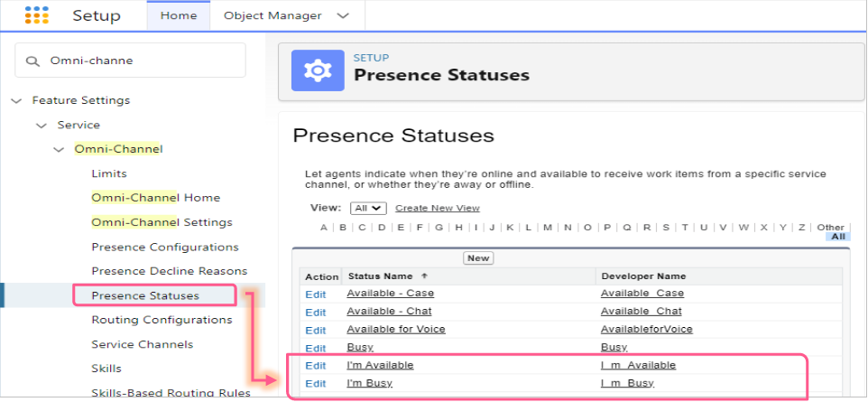Collapse the Feature Settings tree section
The image size is (868, 402).
point(16,100)
